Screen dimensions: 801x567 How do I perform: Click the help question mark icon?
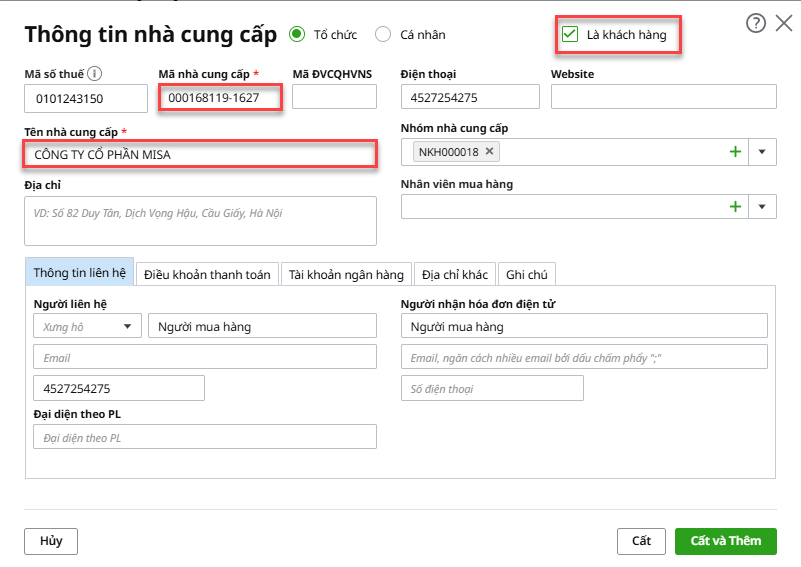[x=756, y=23]
